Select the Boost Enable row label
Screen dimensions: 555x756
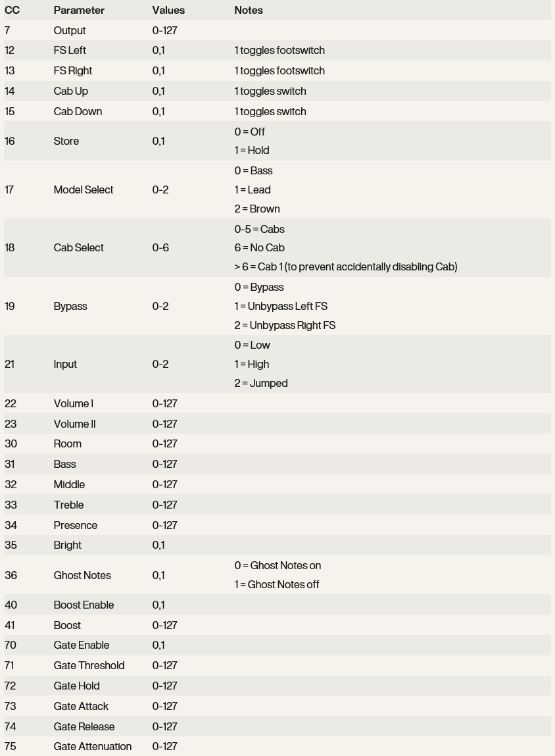click(x=84, y=605)
